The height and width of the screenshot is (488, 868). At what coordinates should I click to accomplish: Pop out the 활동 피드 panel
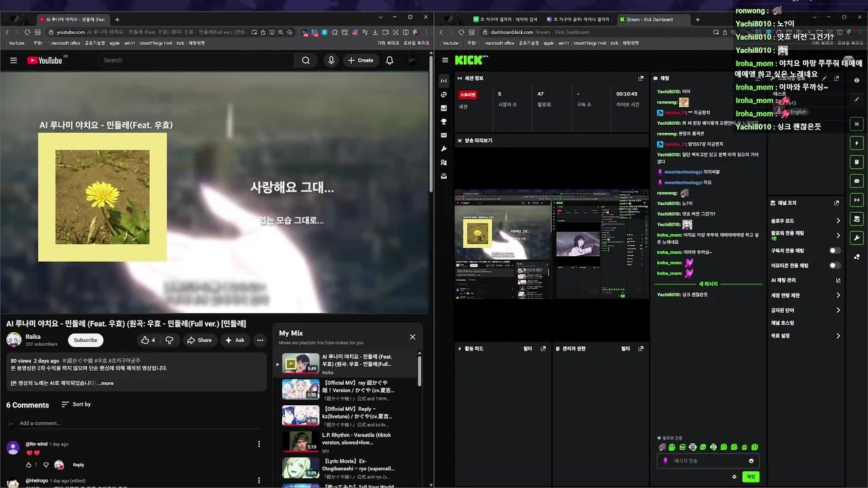(x=542, y=349)
